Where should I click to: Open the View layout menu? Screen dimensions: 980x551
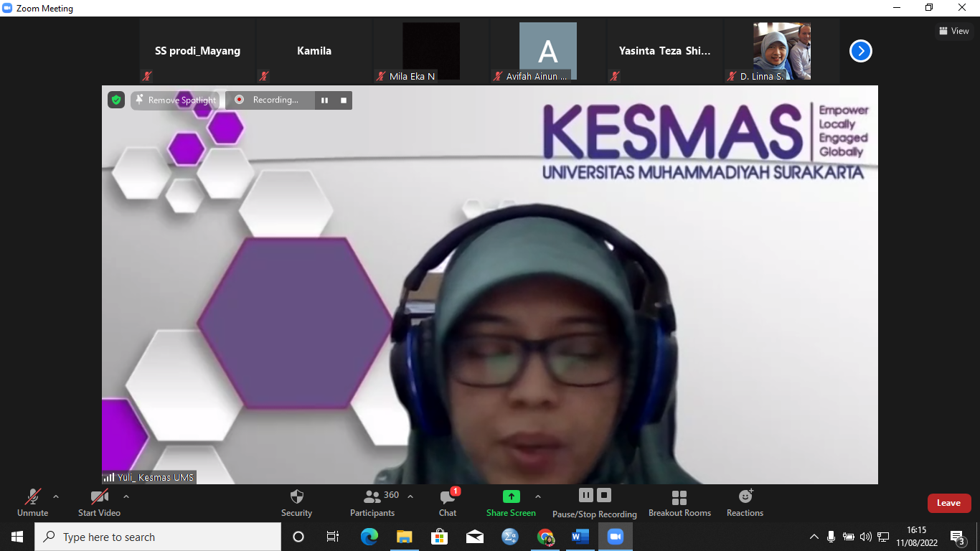[955, 31]
